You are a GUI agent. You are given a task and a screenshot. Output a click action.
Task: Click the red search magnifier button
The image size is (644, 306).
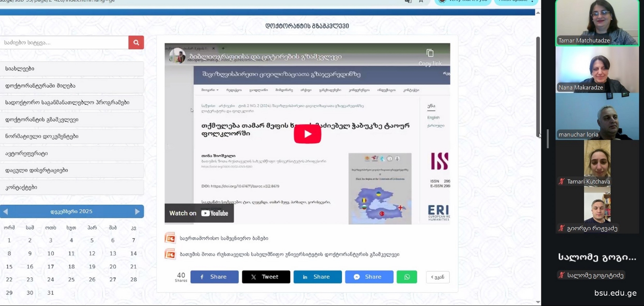(x=136, y=42)
